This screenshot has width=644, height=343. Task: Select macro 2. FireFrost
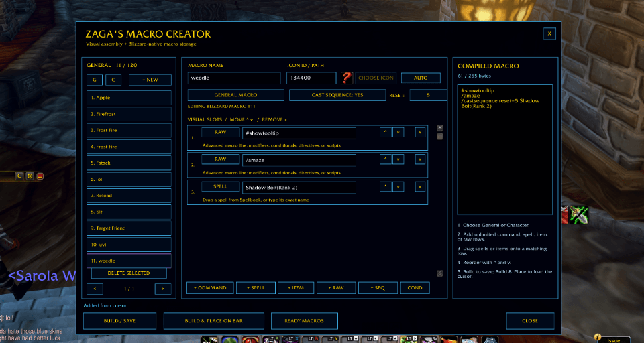129,114
